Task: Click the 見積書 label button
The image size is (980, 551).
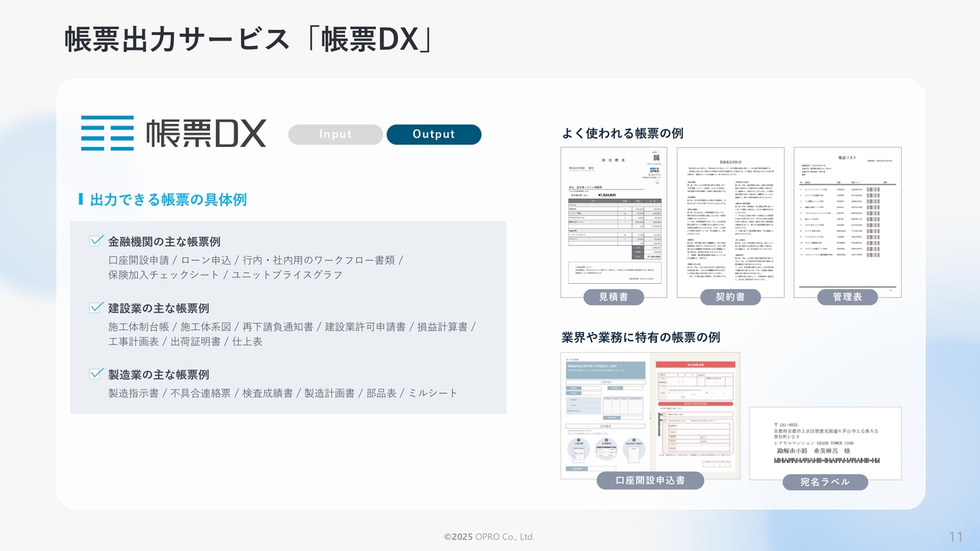Action: tap(613, 297)
